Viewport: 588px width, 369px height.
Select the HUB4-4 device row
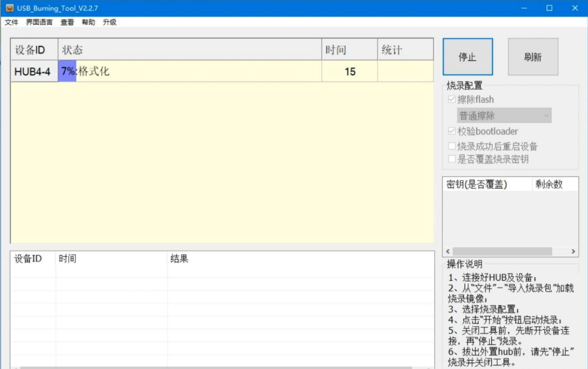[33, 71]
